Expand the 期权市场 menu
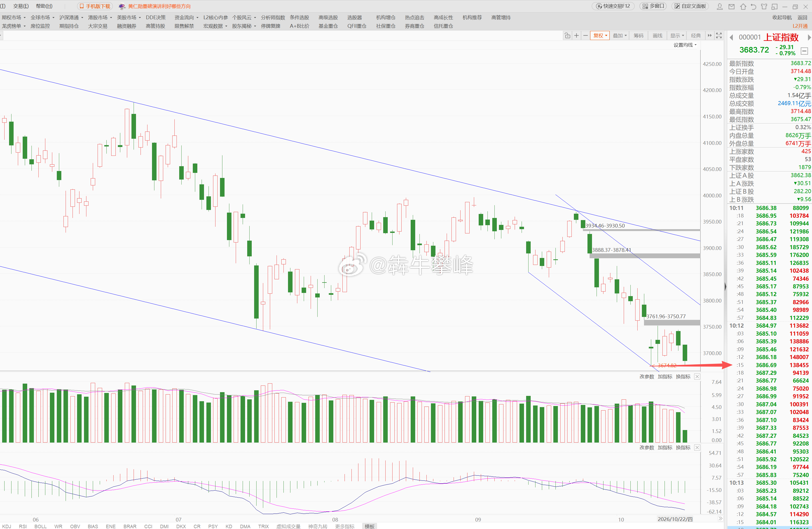 point(14,17)
